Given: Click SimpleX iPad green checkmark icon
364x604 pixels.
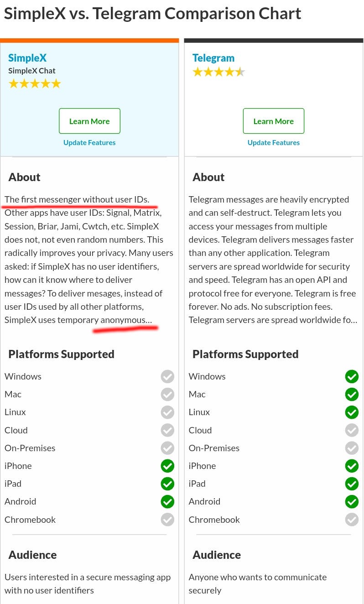Looking at the screenshot, I should click(x=167, y=484).
